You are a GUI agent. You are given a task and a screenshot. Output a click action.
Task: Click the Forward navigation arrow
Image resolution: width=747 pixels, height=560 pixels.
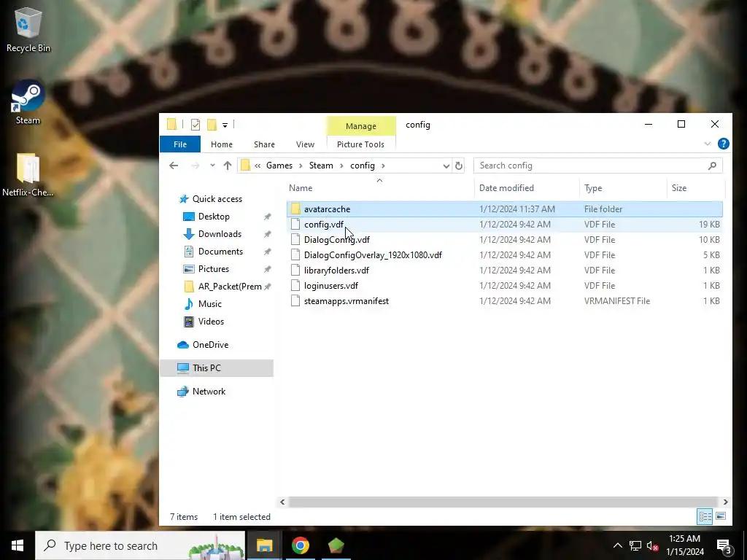(196, 166)
